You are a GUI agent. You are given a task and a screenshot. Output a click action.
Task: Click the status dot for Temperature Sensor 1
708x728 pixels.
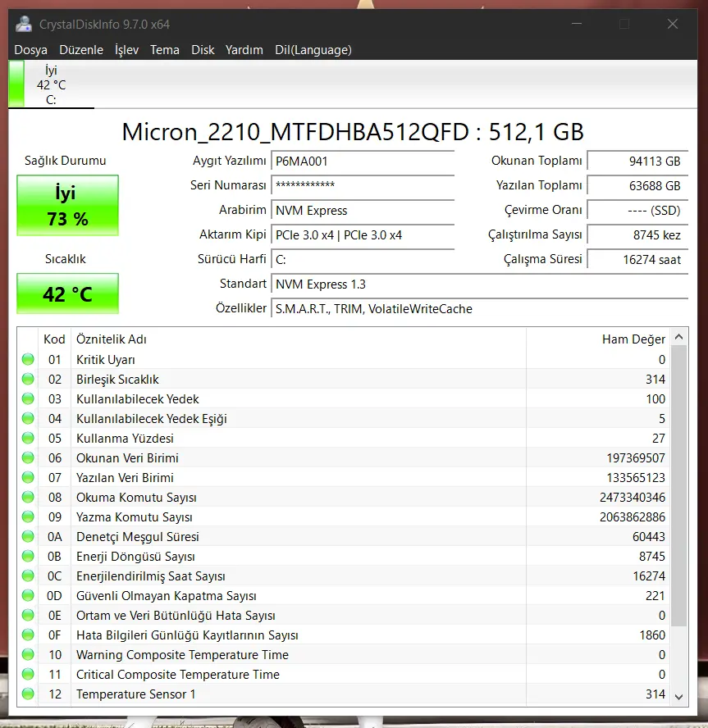click(x=28, y=694)
